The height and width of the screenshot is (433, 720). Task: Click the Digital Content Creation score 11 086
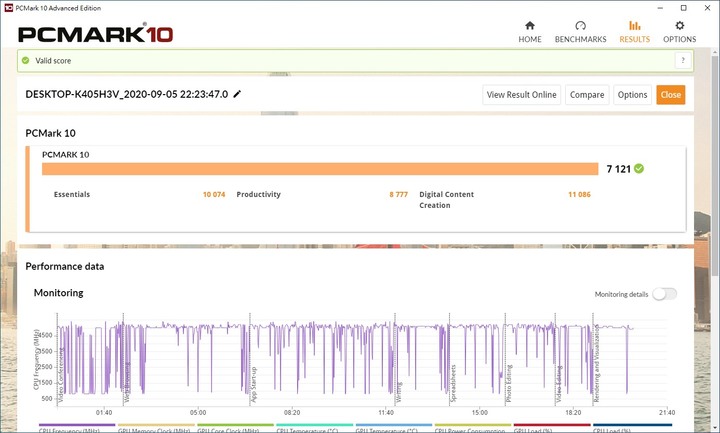click(579, 194)
